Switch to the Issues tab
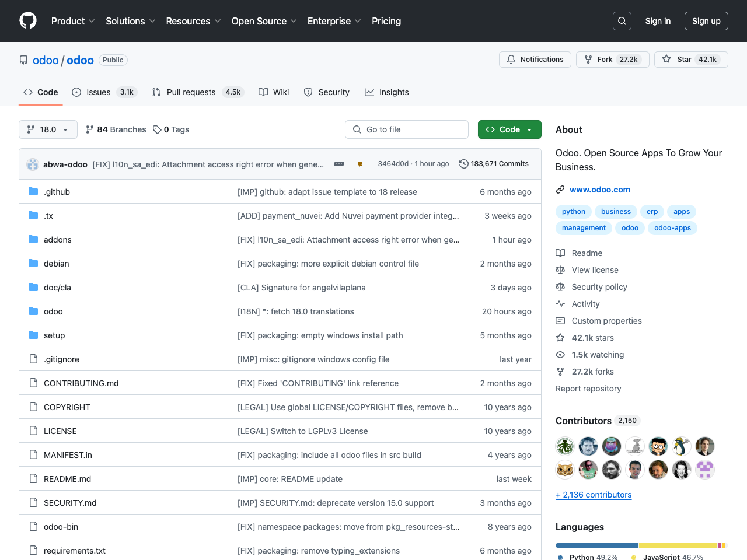Image resolution: width=747 pixels, height=560 pixels. pyautogui.click(x=104, y=92)
